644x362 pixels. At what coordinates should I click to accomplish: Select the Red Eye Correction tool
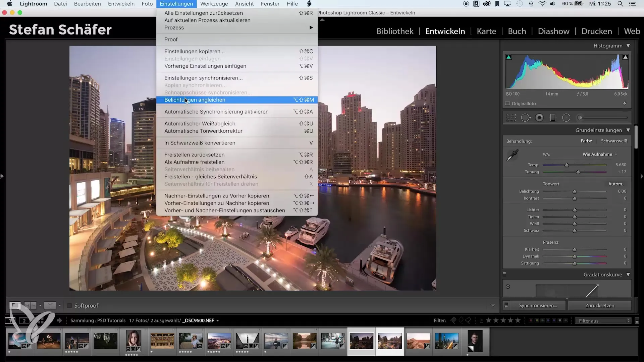tap(539, 118)
